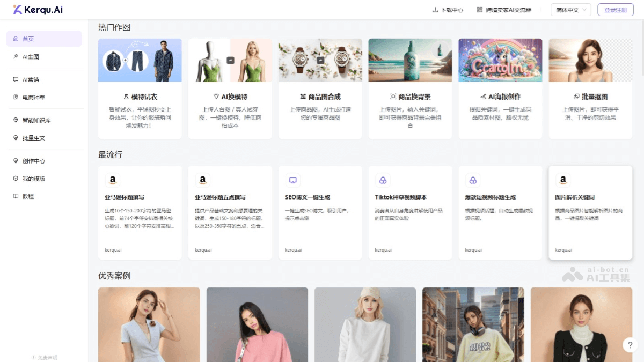Click the Kerqu.AI logo

pyautogui.click(x=38, y=10)
